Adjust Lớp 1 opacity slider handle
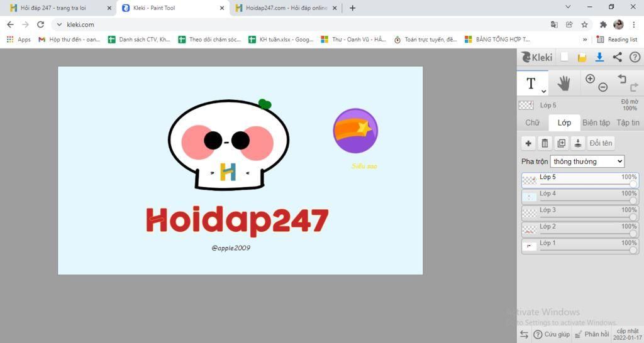This screenshot has height=343, width=644. click(633, 250)
